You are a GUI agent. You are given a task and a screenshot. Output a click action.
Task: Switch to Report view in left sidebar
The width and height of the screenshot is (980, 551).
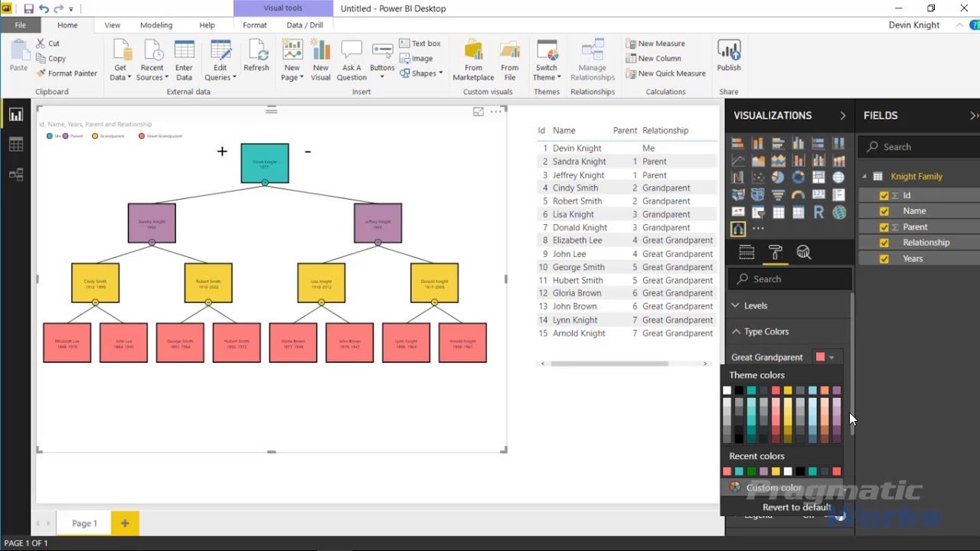[x=16, y=116]
